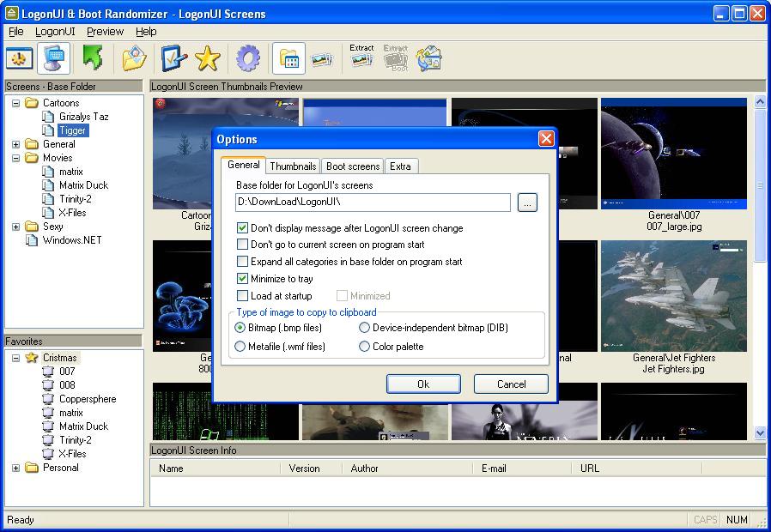Select the General tab in Options
Image resolution: width=771 pixels, height=532 pixels.
click(x=243, y=165)
